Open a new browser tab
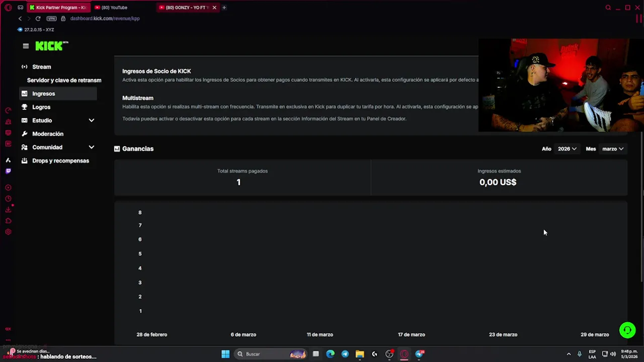Screen dimensions: 644x362 pos(224,8)
